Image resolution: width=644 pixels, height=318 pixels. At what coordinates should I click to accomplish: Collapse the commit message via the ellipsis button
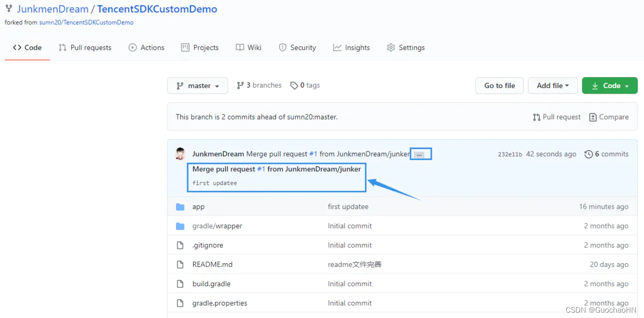coord(420,155)
